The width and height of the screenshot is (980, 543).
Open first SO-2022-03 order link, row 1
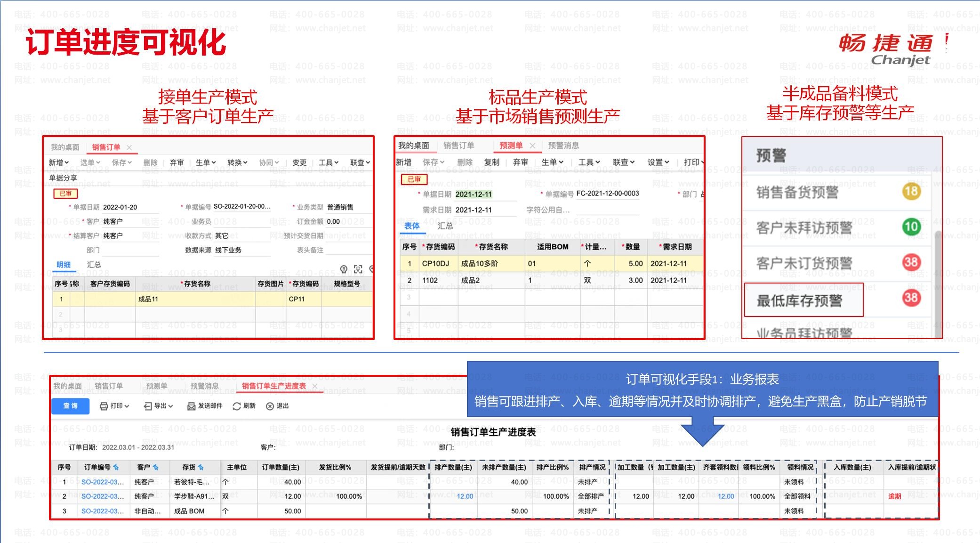(103, 482)
